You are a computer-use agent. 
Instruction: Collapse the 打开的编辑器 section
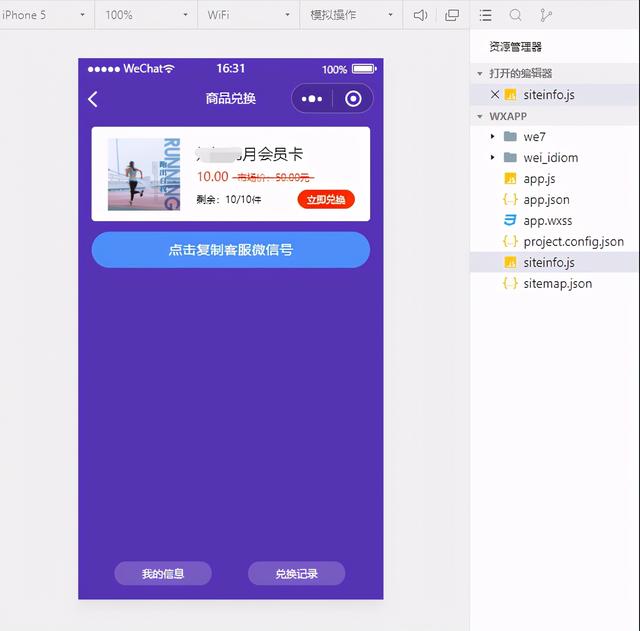(x=480, y=74)
